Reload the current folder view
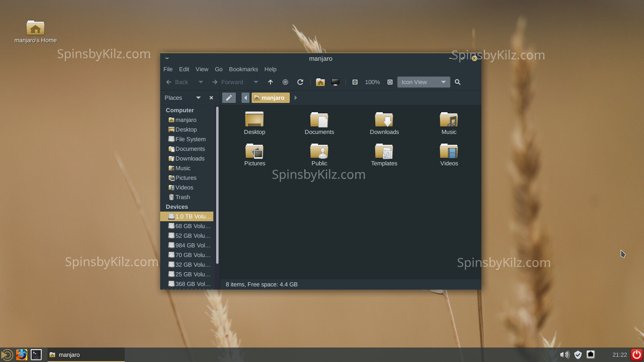 [x=300, y=82]
